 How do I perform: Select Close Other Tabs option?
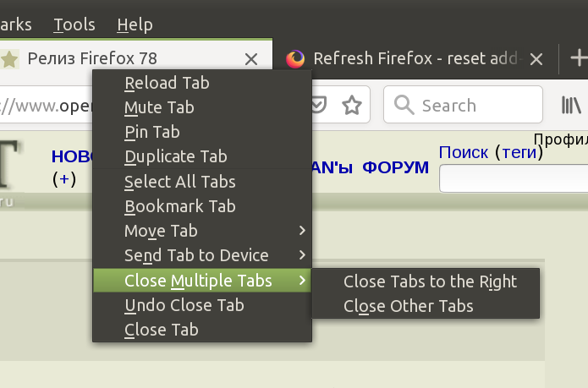(409, 306)
